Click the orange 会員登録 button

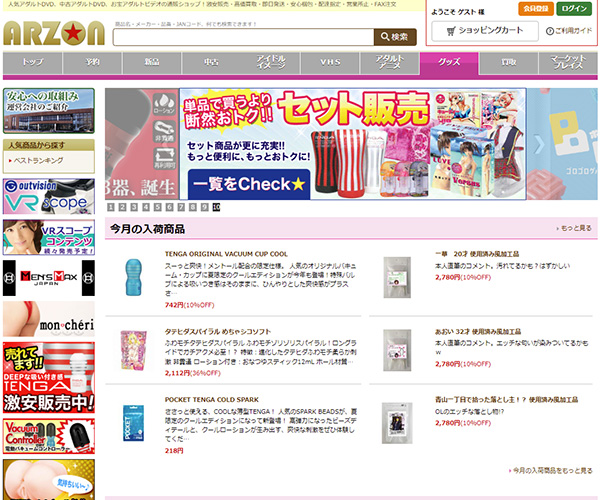point(536,8)
